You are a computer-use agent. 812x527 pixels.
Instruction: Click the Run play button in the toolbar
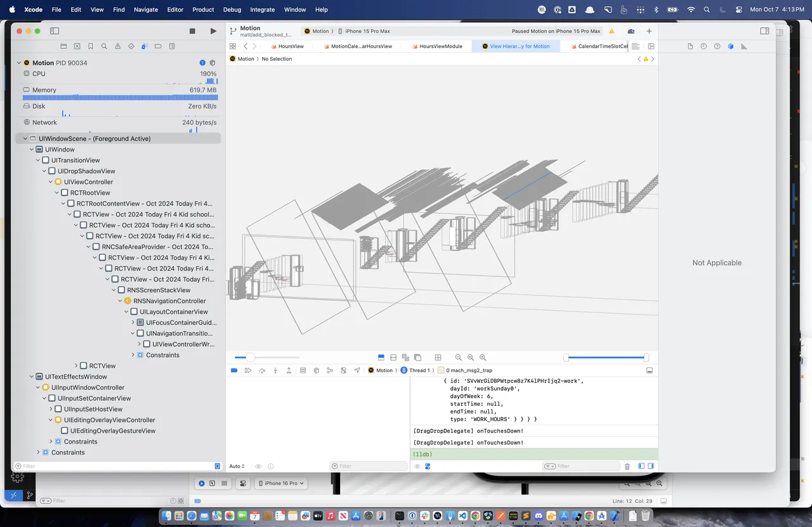pyautogui.click(x=213, y=31)
